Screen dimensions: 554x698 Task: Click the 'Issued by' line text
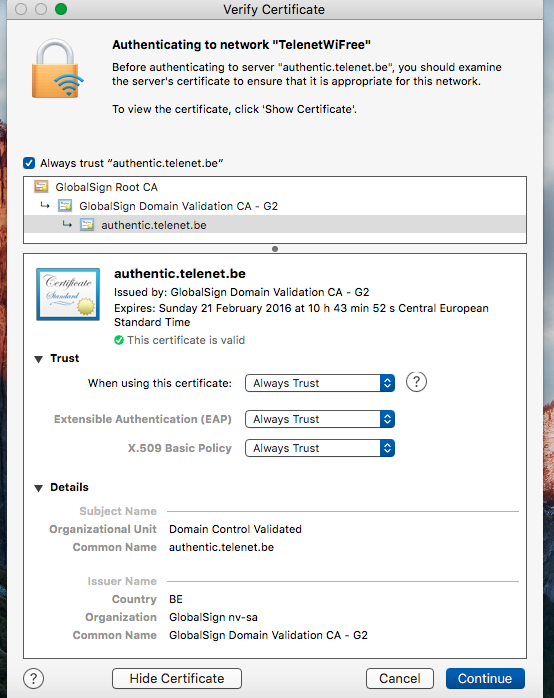(242, 292)
